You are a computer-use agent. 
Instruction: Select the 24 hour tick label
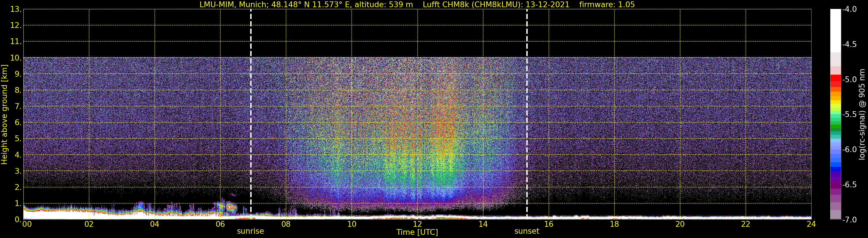point(811,224)
